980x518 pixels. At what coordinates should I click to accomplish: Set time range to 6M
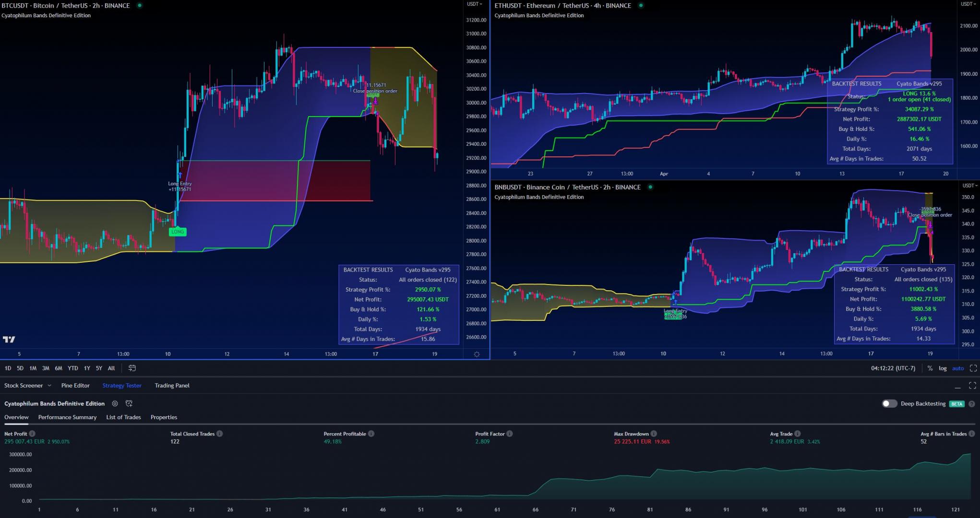tap(59, 368)
